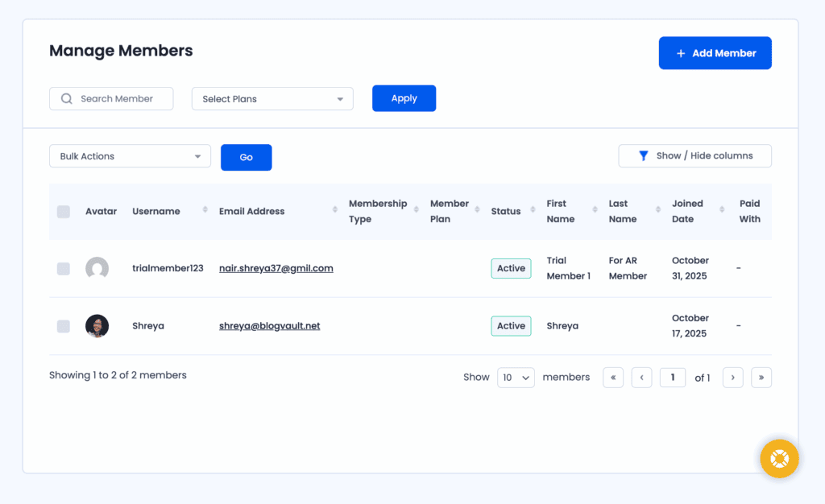
Task: Tick the select-all header checkbox
Action: pos(63,211)
